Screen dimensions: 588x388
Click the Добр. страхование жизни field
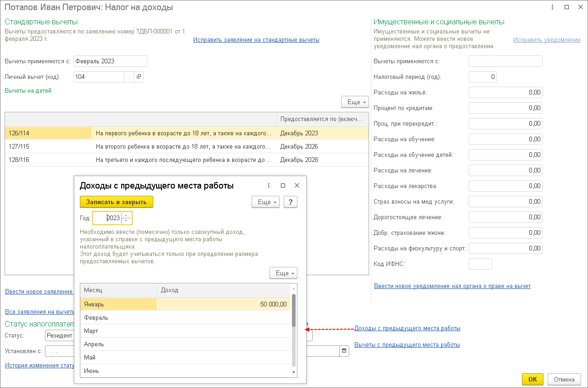pyautogui.click(x=505, y=233)
